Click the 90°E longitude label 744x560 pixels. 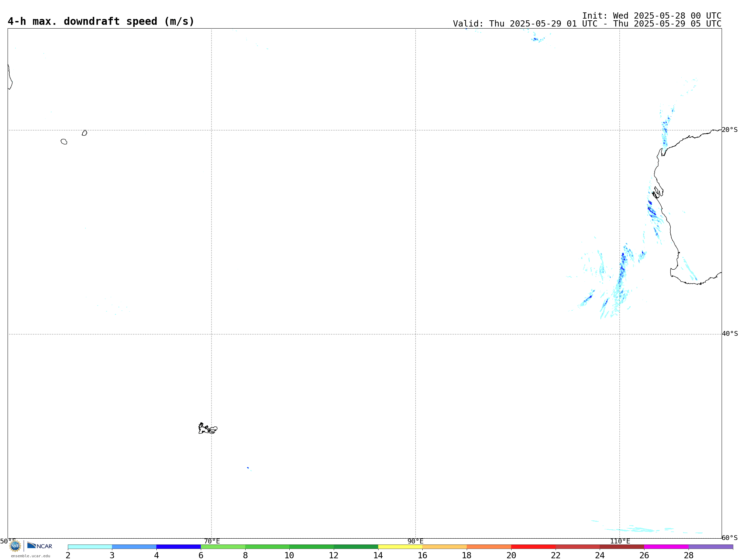click(415, 541)
